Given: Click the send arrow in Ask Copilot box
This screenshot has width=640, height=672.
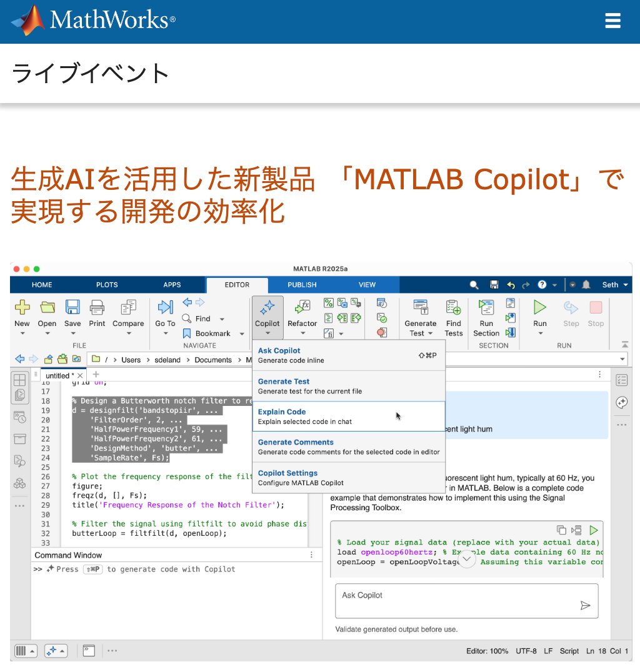Looking at the screenshot, I should tap(585, 605).
